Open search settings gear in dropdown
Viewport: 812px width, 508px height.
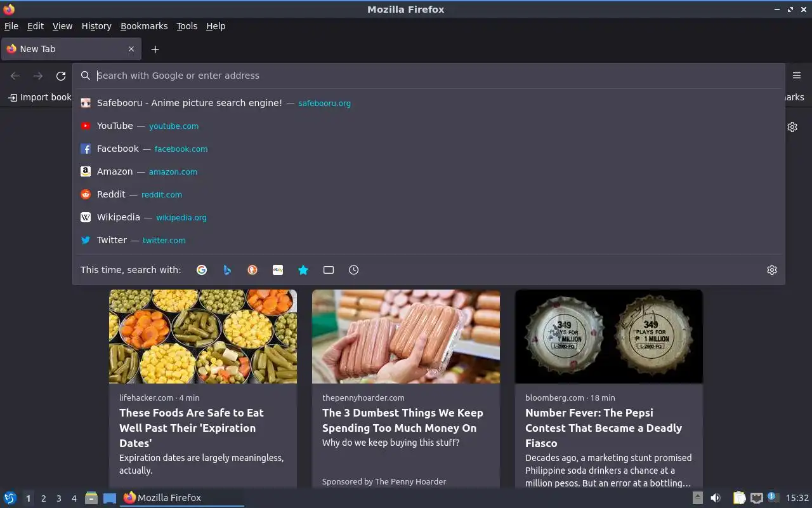click(x=772, y=270)
